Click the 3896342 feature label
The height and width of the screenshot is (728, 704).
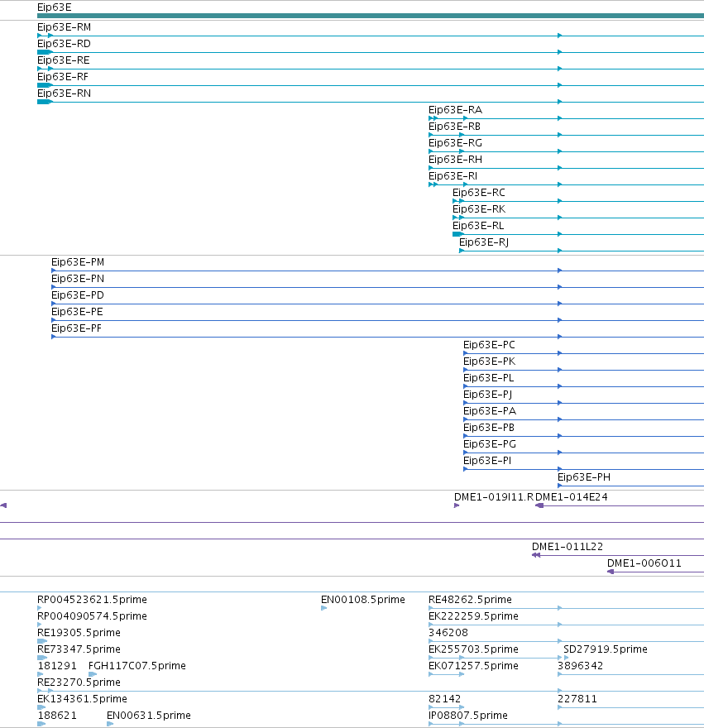(581, 666)
